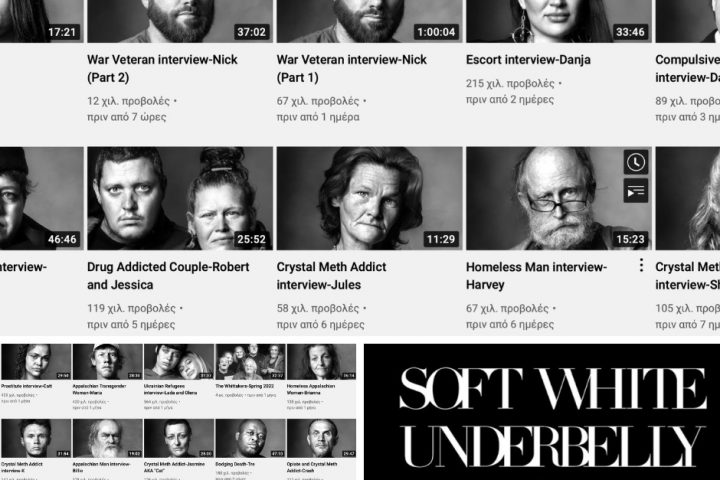Screen dimensions: 720x480
Task: Click the War Veteran interview-Nick (Part 1) title
Action: pos(351,68)
